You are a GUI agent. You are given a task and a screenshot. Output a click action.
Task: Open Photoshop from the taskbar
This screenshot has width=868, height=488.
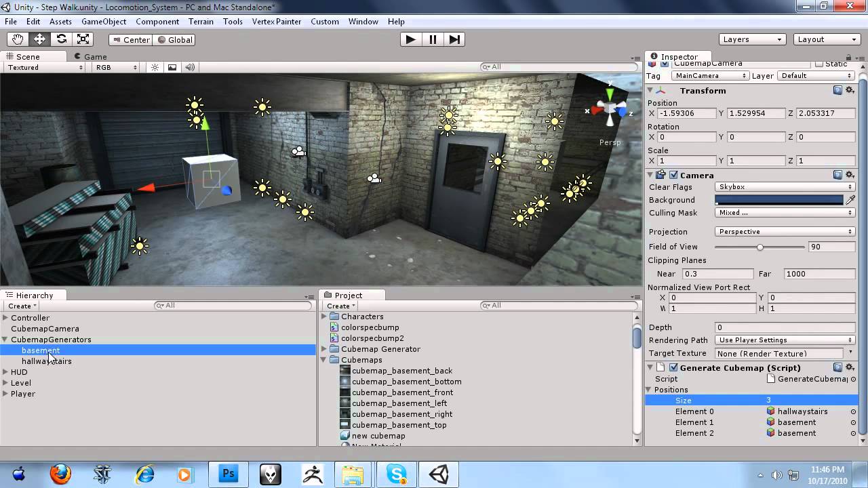pyautogui.click(x=228, y=474)
